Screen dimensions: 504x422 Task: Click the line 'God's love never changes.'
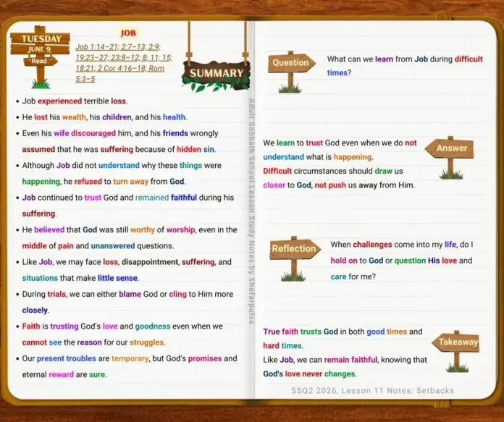(310, 374)
